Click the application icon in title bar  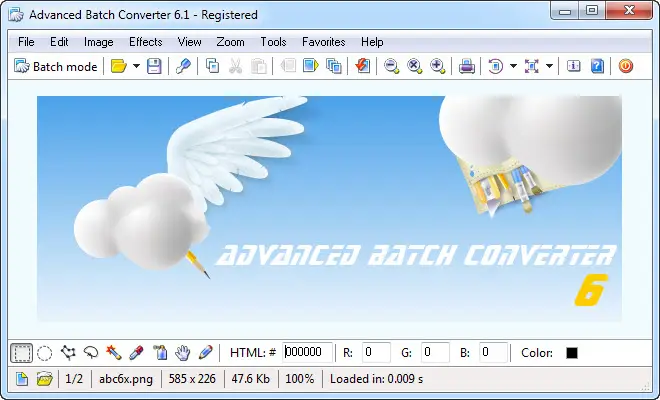coord(16,15)
